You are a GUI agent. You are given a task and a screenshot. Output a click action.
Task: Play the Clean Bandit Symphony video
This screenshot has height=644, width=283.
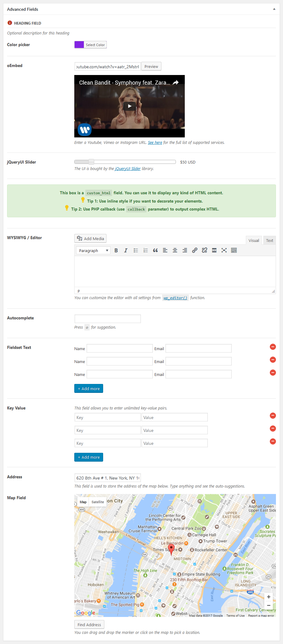130,106
